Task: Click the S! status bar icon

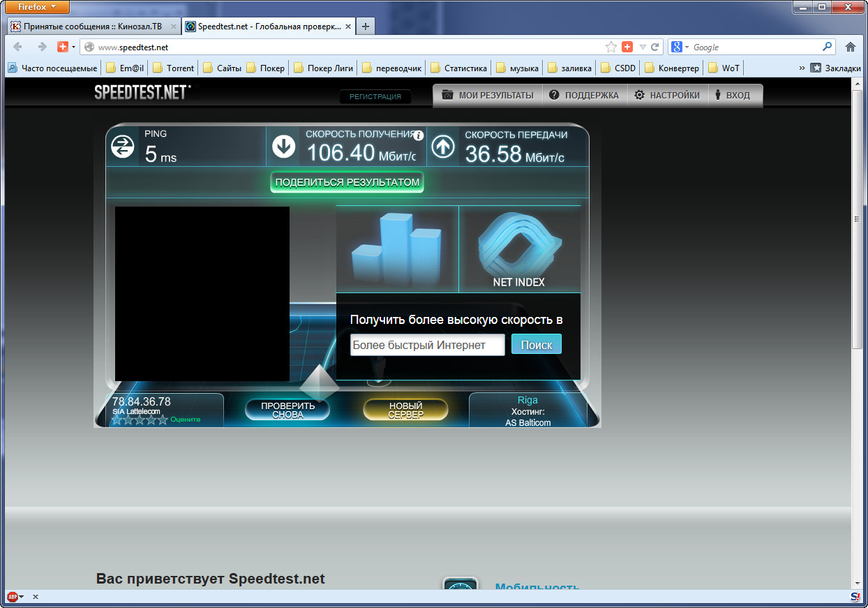Action: coord(855,597)
